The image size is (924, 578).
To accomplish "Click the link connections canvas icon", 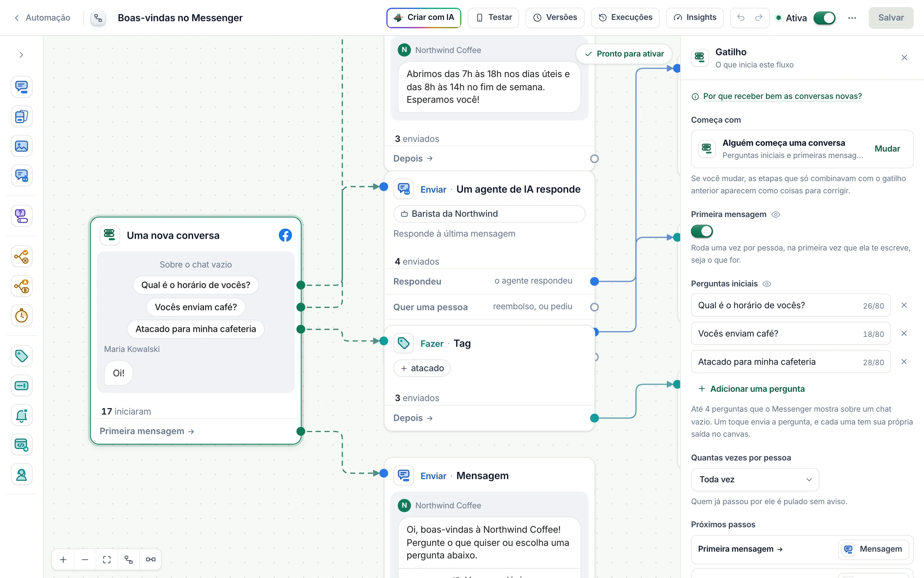I will tap(151, 560).
